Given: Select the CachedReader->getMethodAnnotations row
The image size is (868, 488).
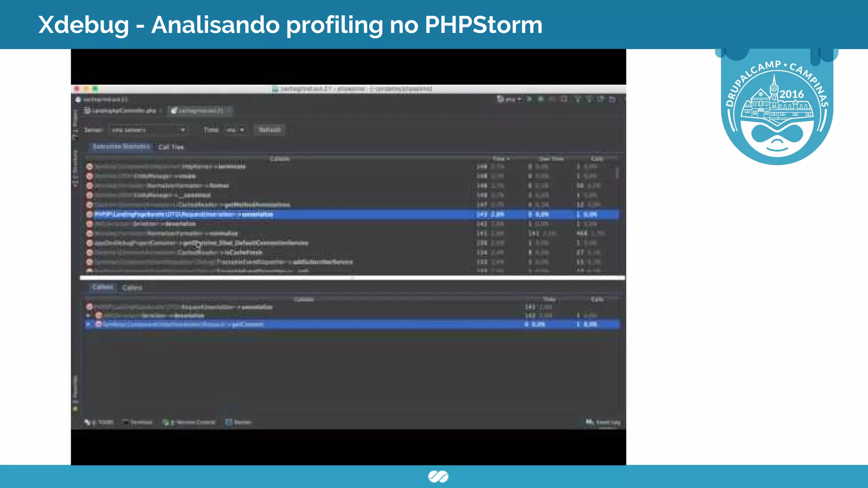Looking at the screenshot, I should 352,205.
